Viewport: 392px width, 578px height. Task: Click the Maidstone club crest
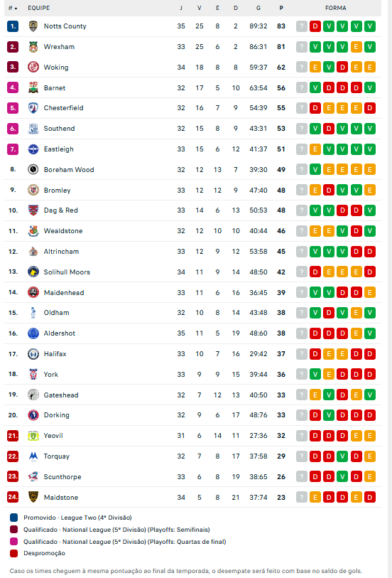[x=33, y=497]
